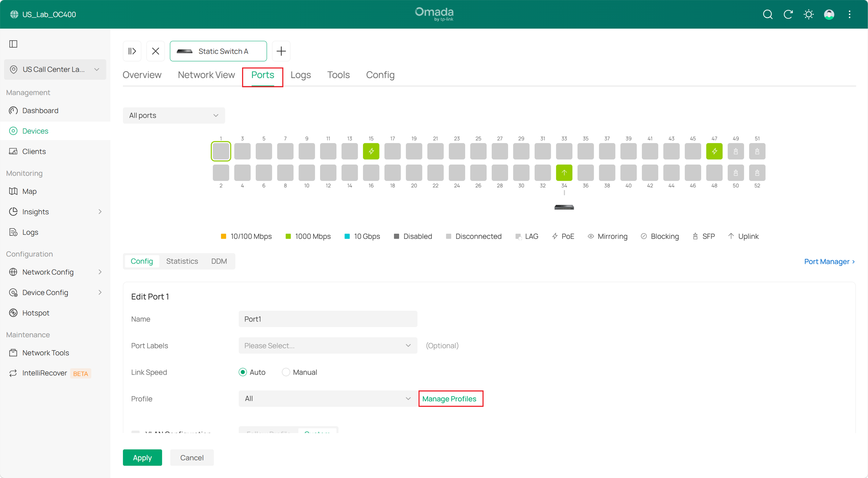Toggle the light/dark theme sun icon
Viewport: 868px width, 478px height.
tap(808, 14)
